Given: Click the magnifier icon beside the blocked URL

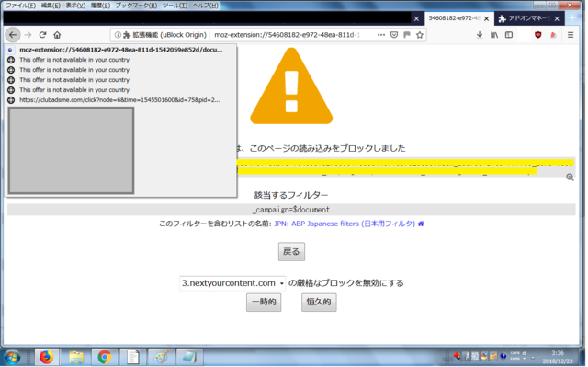Looking at the screenshot, I should coord(570,178).
